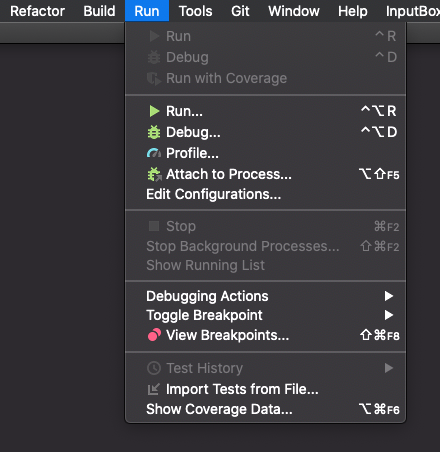Select Show Coverage Data...

tap(219, 409)
